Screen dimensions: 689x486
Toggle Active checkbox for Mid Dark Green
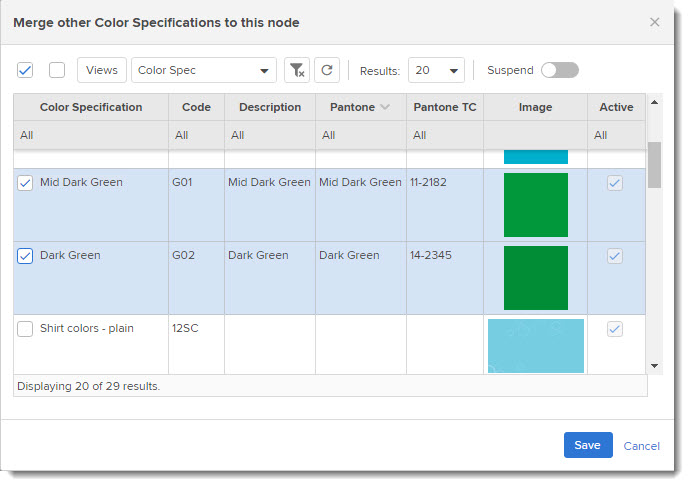tap(615, 183)
